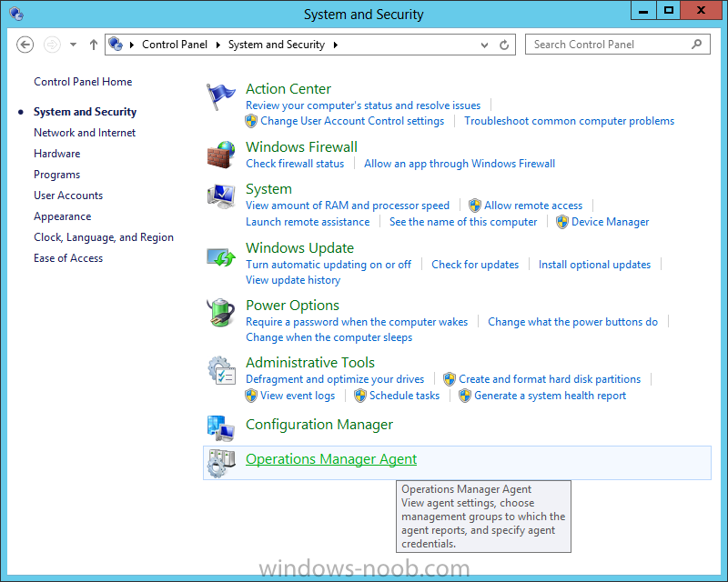Expand the arrow after System and Security breadcrumb
The image size is (728, 582).
pos(335,45)
